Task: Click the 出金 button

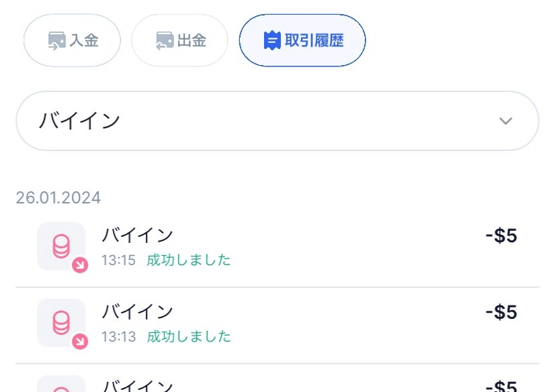Action: pos(180,40)
